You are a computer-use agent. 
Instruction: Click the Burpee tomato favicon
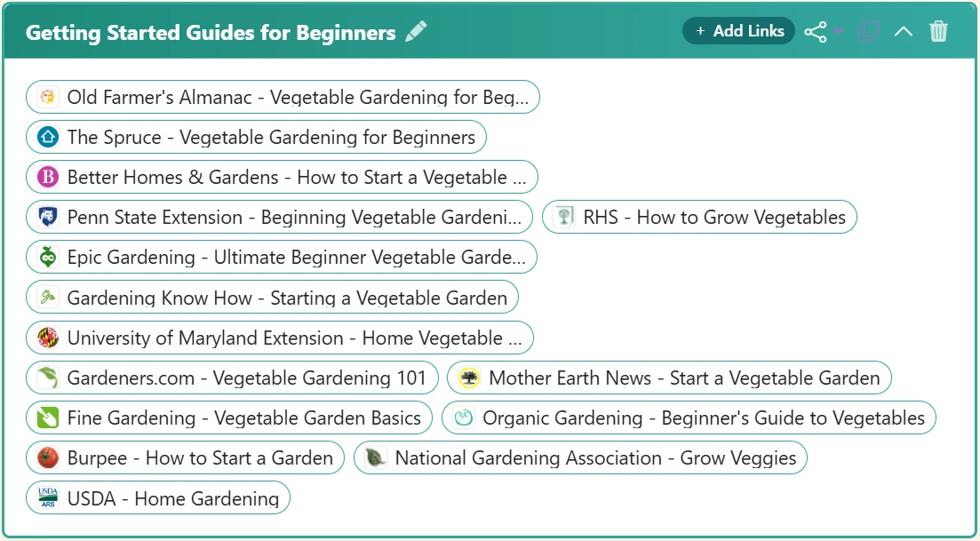48,458
